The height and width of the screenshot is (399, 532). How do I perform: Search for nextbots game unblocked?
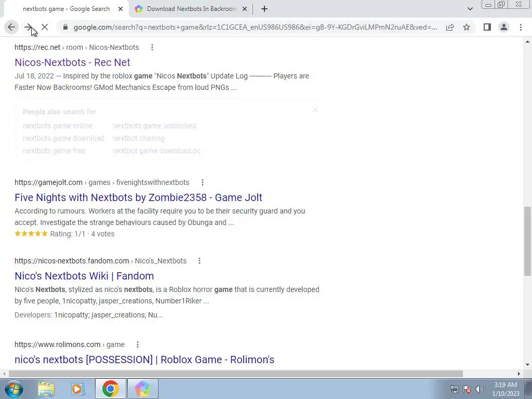click(x=155, y=126)
